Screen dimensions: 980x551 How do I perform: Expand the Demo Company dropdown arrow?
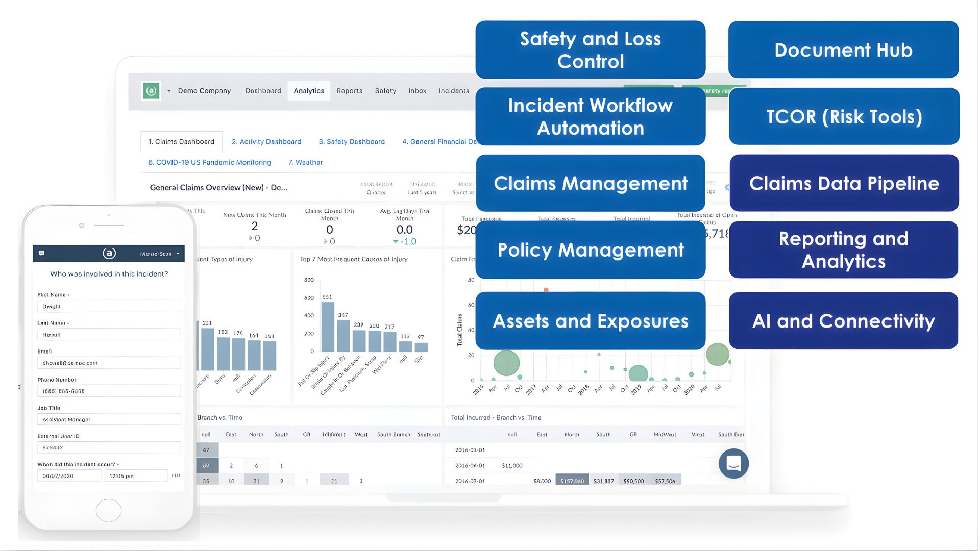pyautogui.click(x=169, y=91)
